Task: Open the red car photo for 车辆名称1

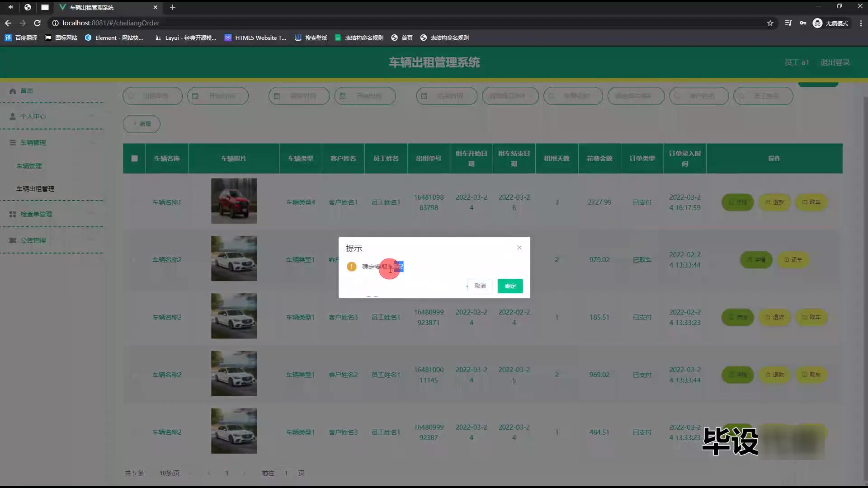Action: [234, 201]
